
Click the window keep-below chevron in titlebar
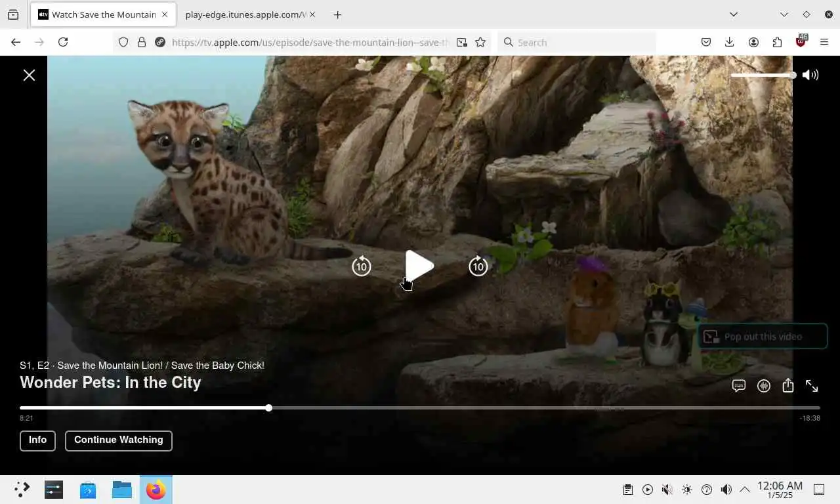click(784, 14)
